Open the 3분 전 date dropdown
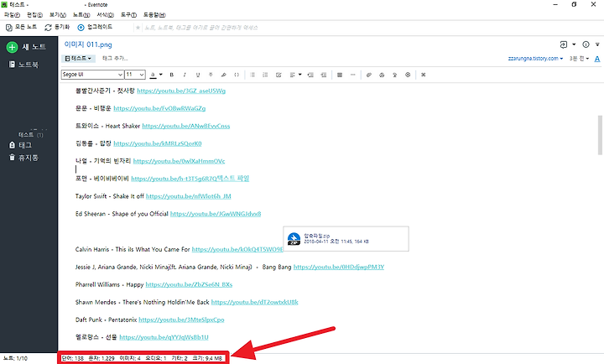The height and width of the screenshot is (364, 604). click(580, 59)
